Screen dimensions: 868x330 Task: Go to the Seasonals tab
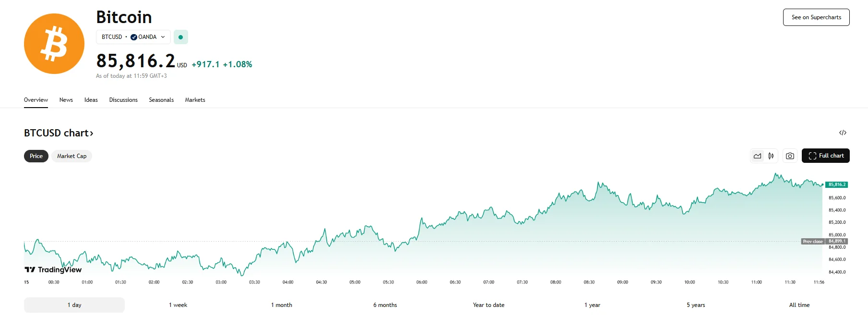pyautogui.click(x=161, y=100)
